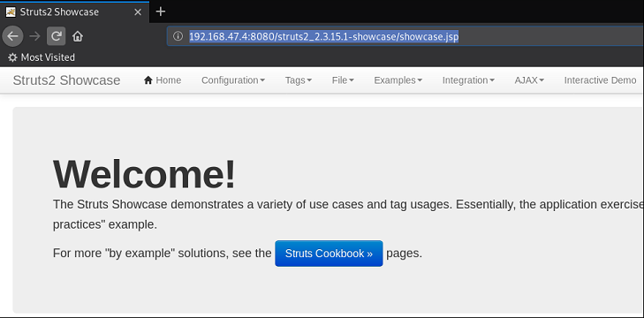The width and height of the screenshot is (644, 318).
Task: Click the Welcome! heading text
Action: pyautogui.click(x=145, y=174)
